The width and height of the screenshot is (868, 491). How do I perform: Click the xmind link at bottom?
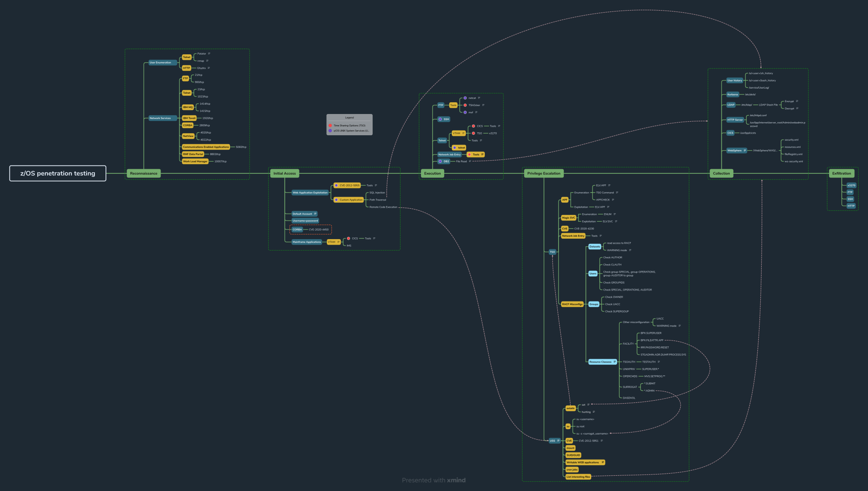456,480
